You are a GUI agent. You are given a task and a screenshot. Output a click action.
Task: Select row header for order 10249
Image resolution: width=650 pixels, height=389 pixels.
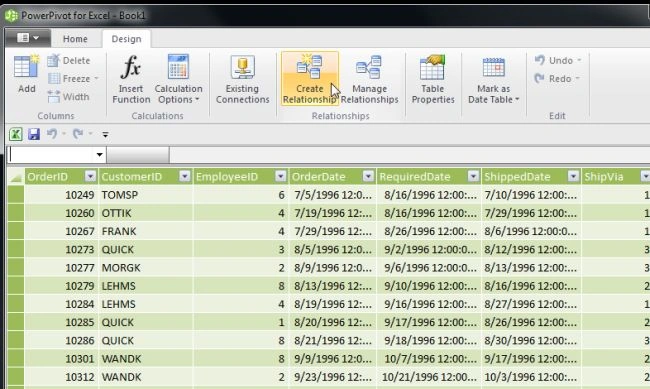(x=16, y=195)
